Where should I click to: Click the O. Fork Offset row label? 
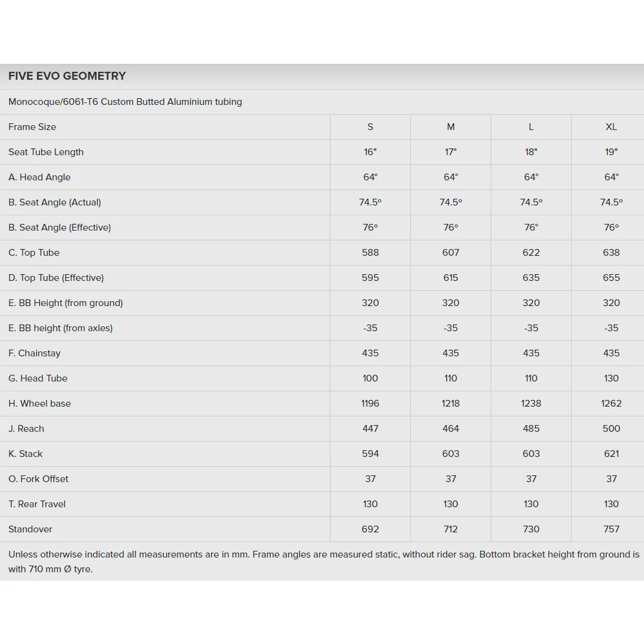coord(39,479)
